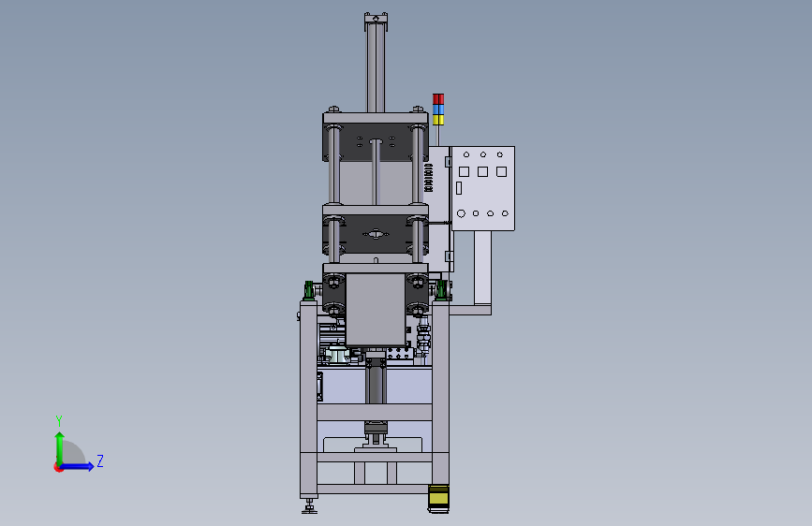812x526 pixels.
Task: Select the yellow caster wheel at the frame base
Action: pos(438,499)
